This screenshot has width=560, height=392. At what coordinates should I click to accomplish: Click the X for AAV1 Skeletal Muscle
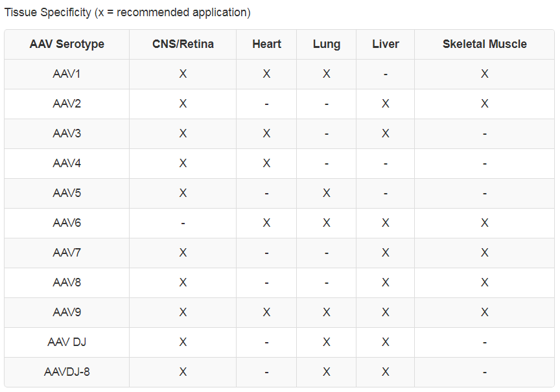click(x=485, y=74)
